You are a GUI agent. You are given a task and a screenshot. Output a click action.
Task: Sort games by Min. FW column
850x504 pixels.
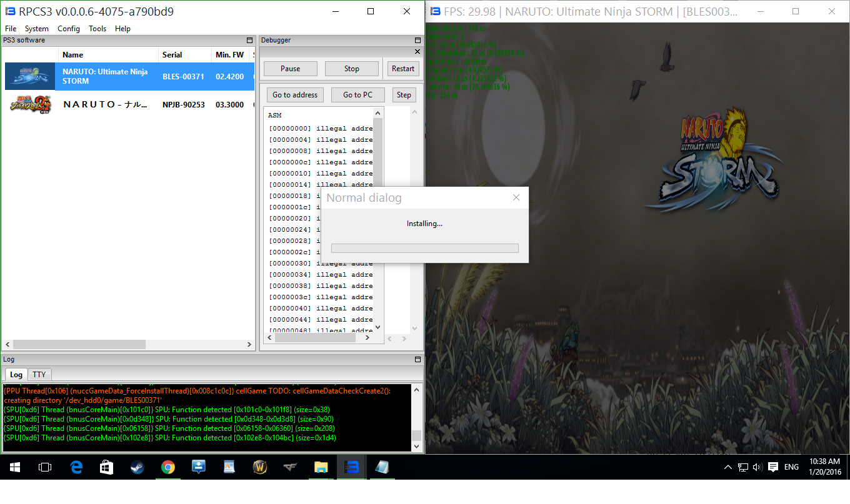(x=230, y=55)
